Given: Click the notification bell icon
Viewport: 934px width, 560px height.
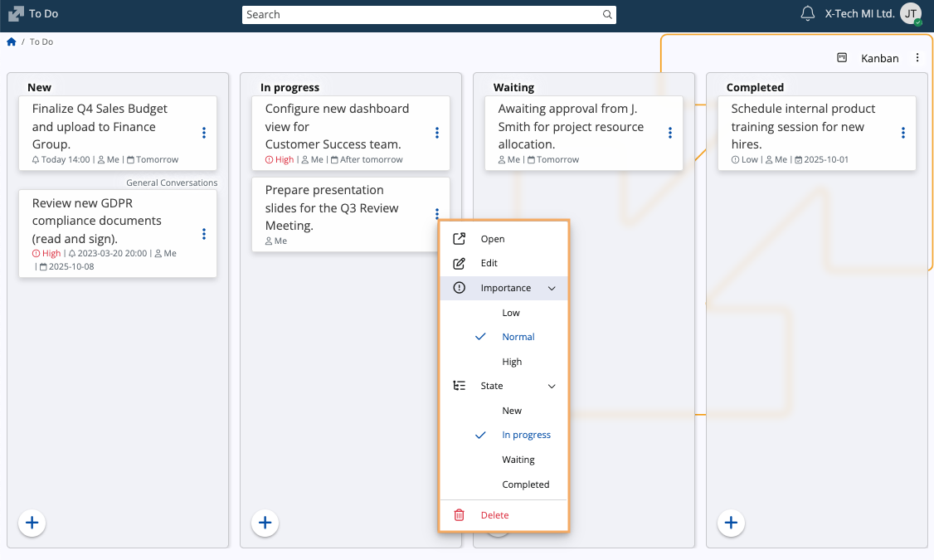Looking at the screenshot, I should [807, 14].
